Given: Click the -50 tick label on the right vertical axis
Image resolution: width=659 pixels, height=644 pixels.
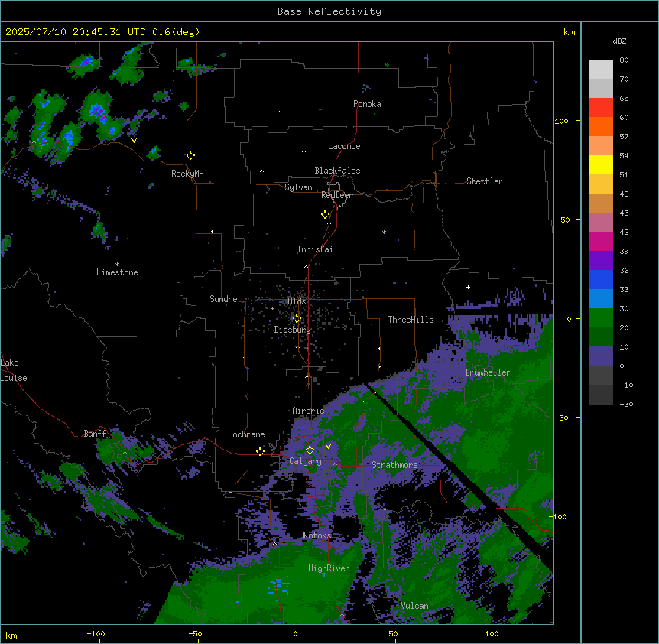Looking at the screenshot, I should pos(561,418).
